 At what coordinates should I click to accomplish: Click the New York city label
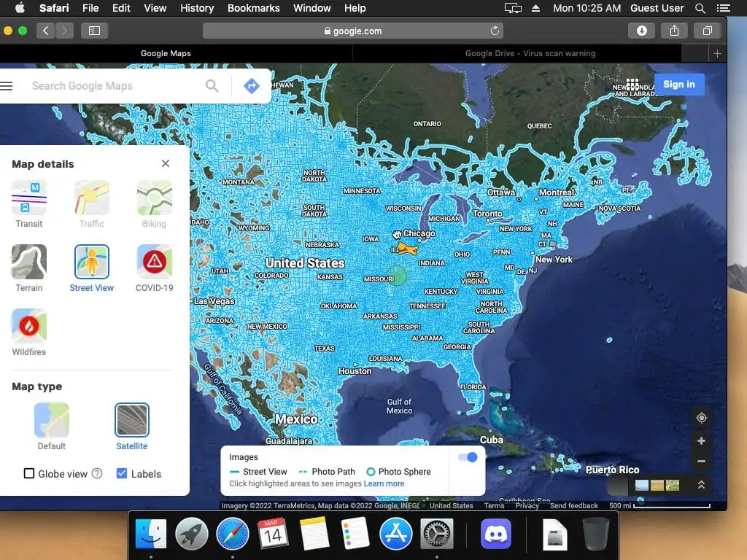554,260
